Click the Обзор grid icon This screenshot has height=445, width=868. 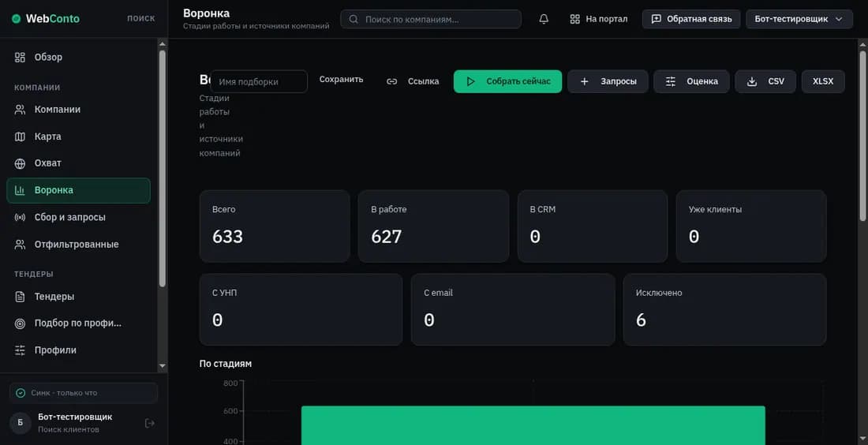pos(20,57)
